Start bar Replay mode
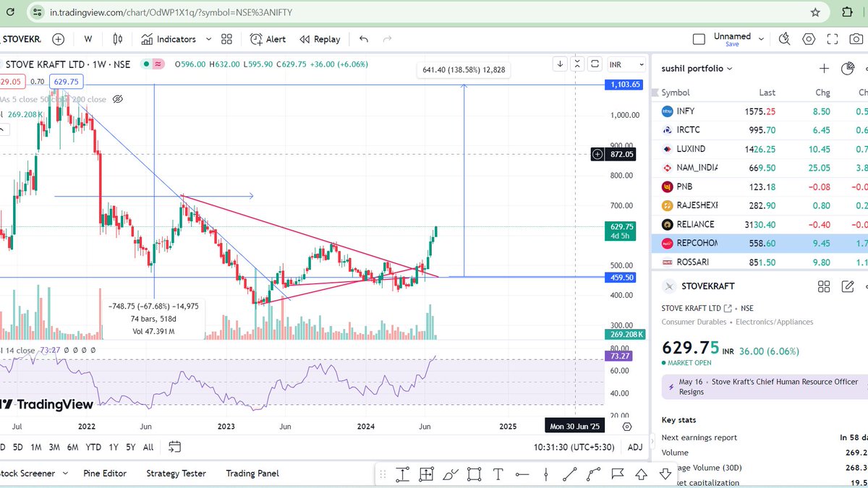This screenshot has width=868, height=488. [320, 39]
